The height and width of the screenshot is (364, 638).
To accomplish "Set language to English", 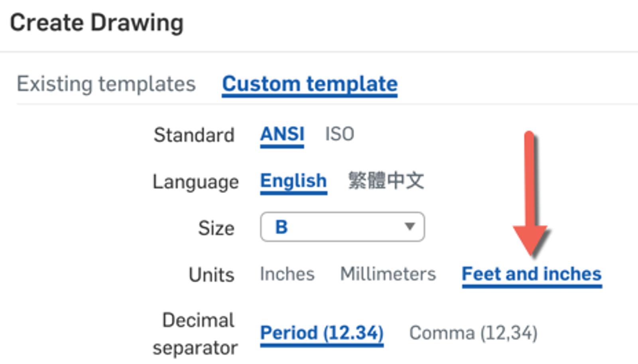I will 293,181.
